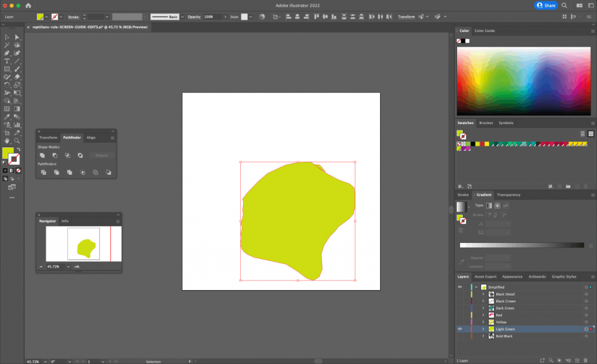The image size is (597, 364).
Task: Collapse the Simplified layer group
Action: pyautogui.click(x=476, y=287)
